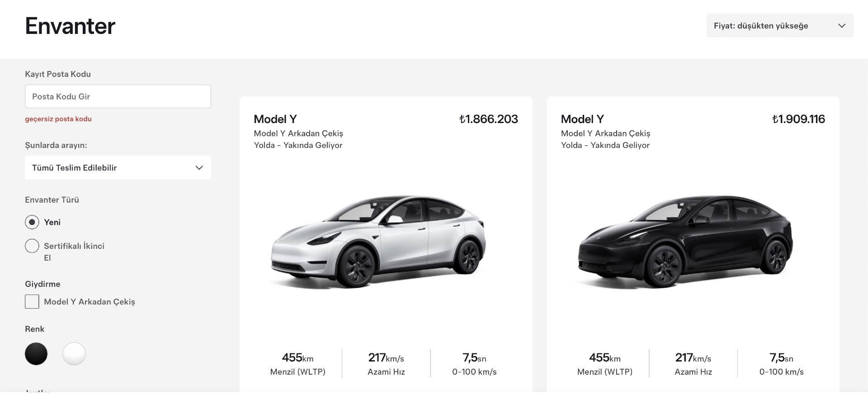Expand the Tümü Teslim Edilebilir dropdown
Screen dimensions: 868x395
tap(118, 168)
